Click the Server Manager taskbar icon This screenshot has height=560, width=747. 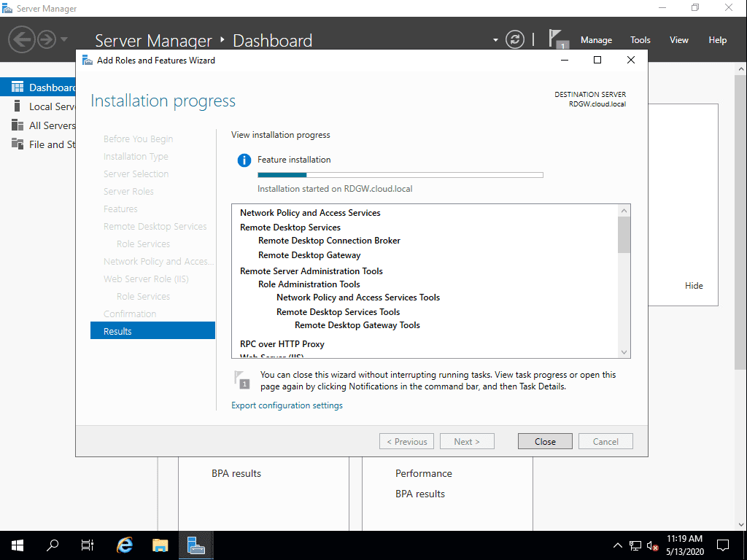[x=196, y=545]
